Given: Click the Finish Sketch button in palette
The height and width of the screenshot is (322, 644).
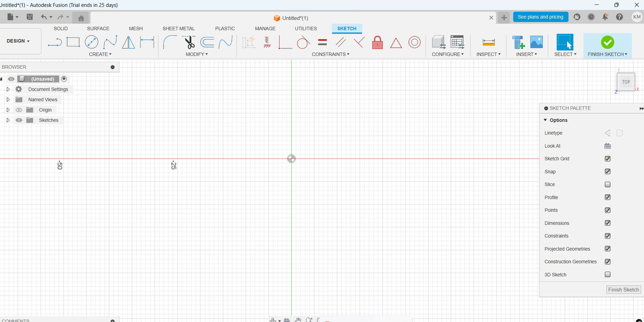Looking at the screenshot, I should [x=623, y=290].
